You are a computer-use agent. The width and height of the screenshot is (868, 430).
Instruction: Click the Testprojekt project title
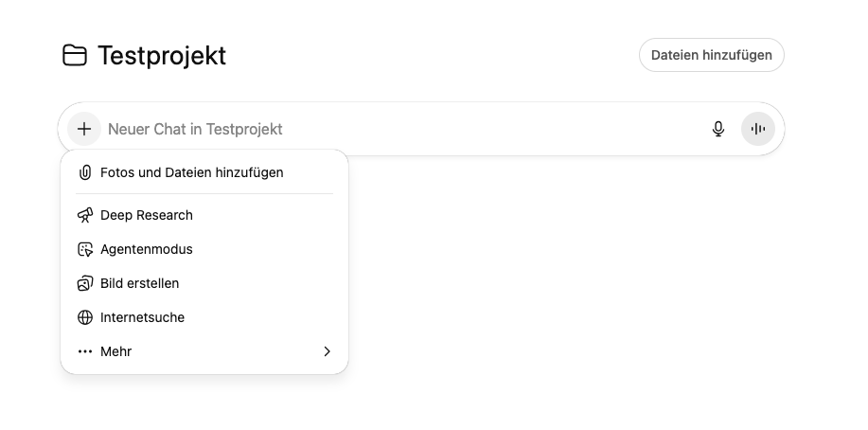[162, 55]
